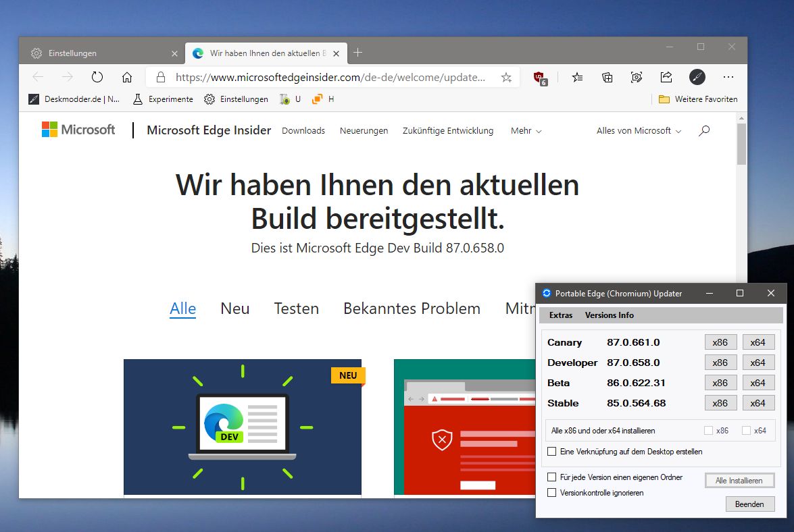
Task: Open Zukünftige Entwicklung link
Action: coord(447,130)
